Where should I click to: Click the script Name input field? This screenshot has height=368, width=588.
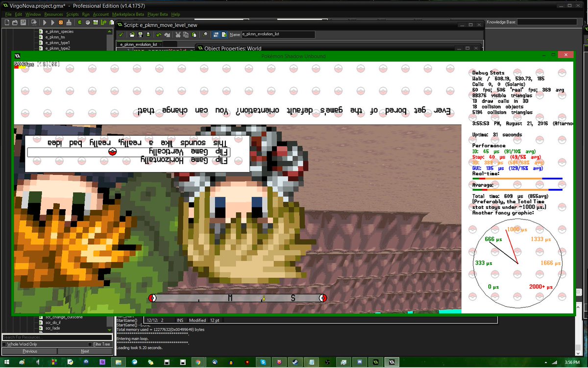pyautogui.click(x=278, y=35)
